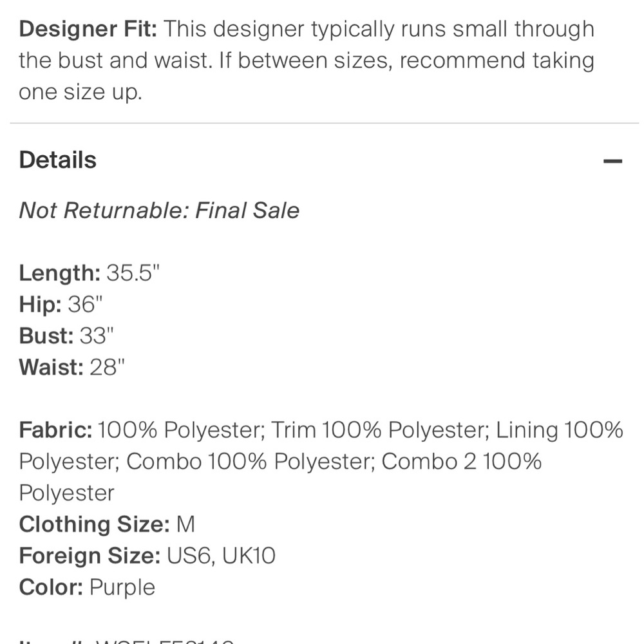
Task: Select the Hip label
Action: pyautogui.click(x=40, y=305)
